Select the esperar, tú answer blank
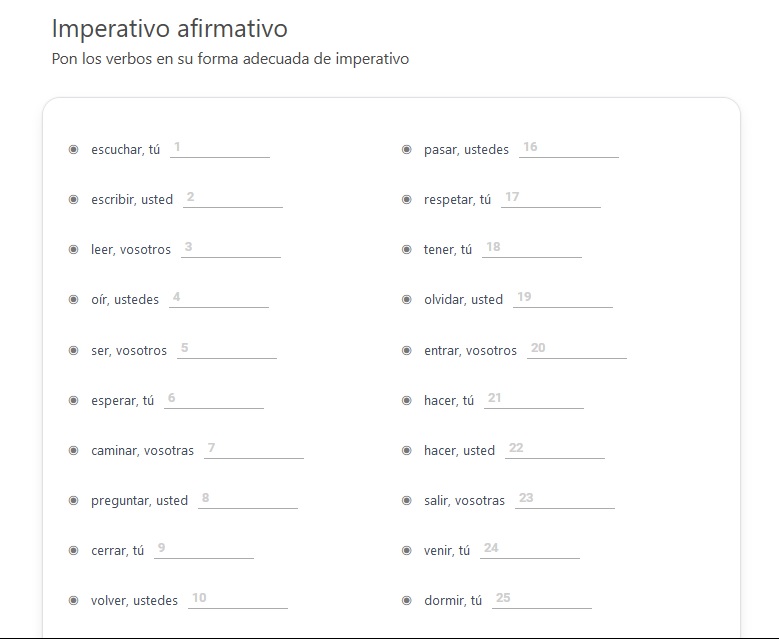The width and height of the screenshot is (779, 639). click(214, 399)
